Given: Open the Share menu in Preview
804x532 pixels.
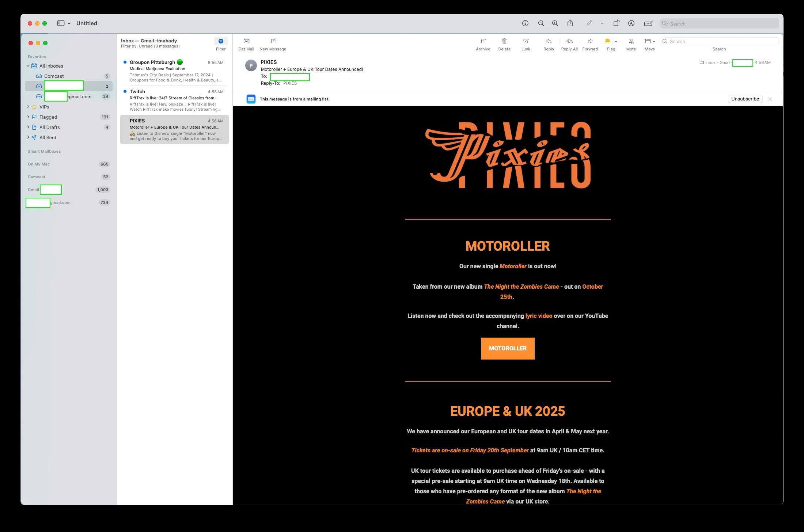Looking at the screenshot, I should click(570, 23).
